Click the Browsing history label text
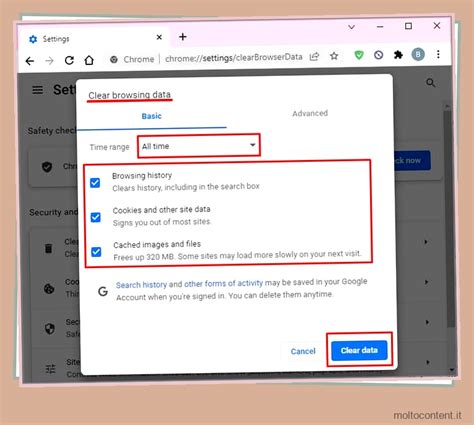Viewport: 474px width, 425px height. 142,176
